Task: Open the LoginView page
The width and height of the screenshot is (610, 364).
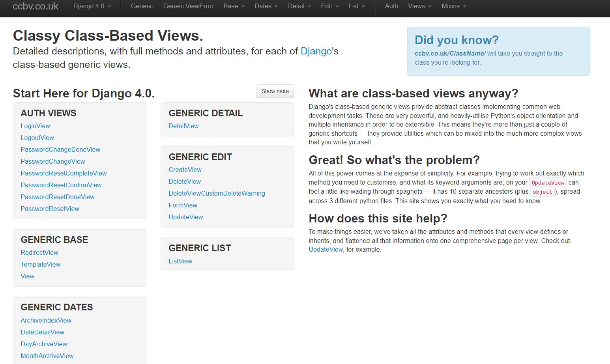Action: click(x=35, y=126)
